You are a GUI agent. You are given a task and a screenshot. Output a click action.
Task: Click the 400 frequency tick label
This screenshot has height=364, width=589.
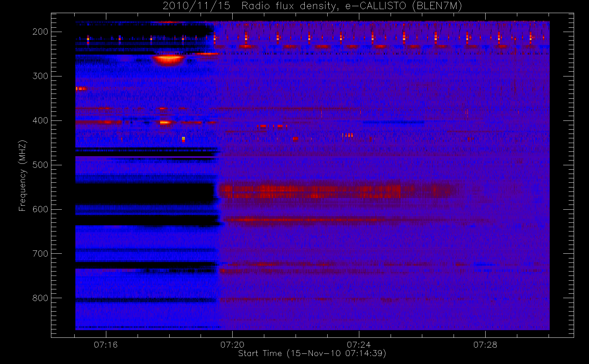click(x=40, y=120)
